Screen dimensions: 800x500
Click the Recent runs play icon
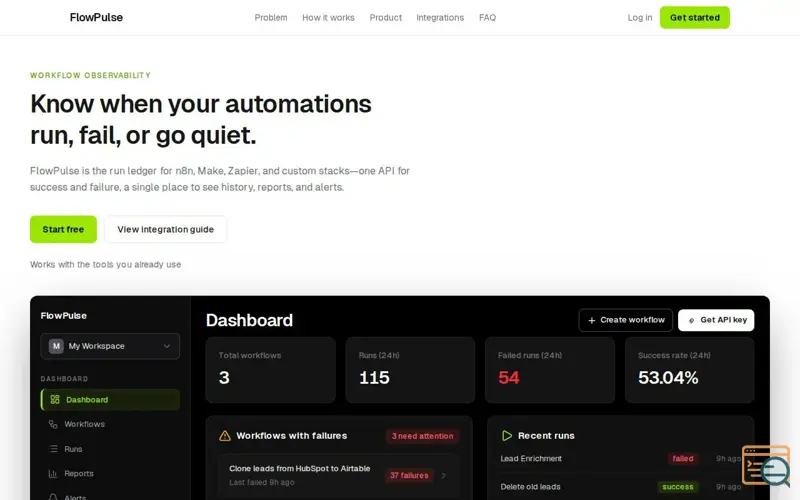point(507,436)
